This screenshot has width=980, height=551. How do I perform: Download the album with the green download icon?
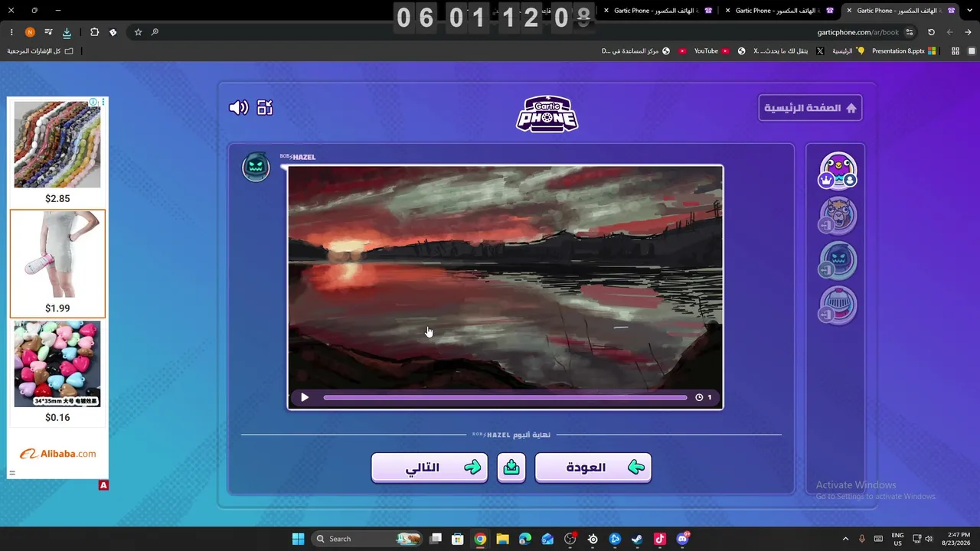pyautogui.click(x=511, y=468)
